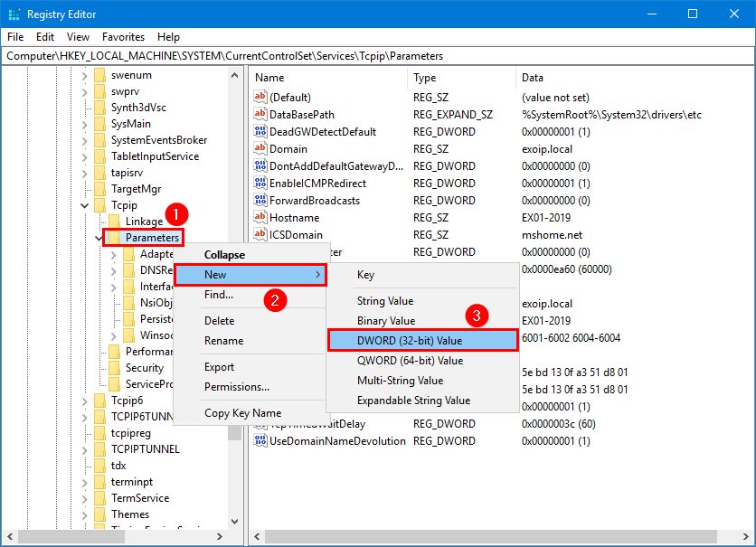This screenshot has width=756, height=547.
Task: Choose DWORD (32-bit) Value from submenu
Action: pyautogui.click(x=409, y=341)
